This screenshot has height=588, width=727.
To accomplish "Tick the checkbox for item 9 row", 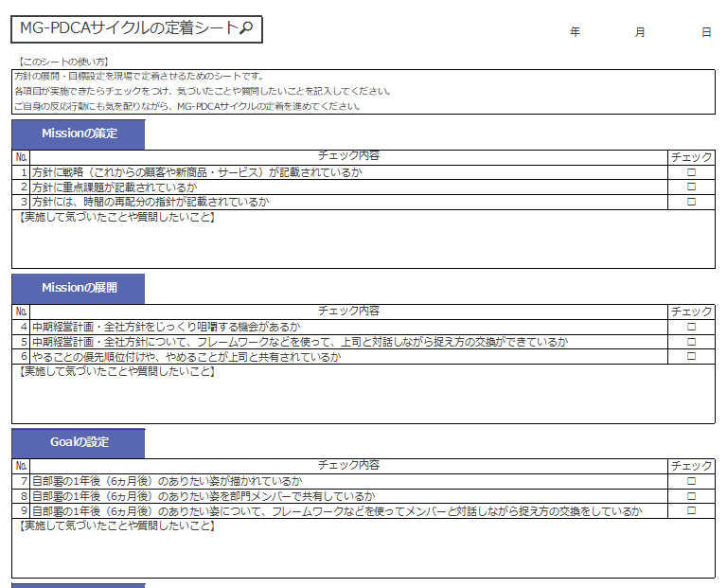I will point(691,511).
